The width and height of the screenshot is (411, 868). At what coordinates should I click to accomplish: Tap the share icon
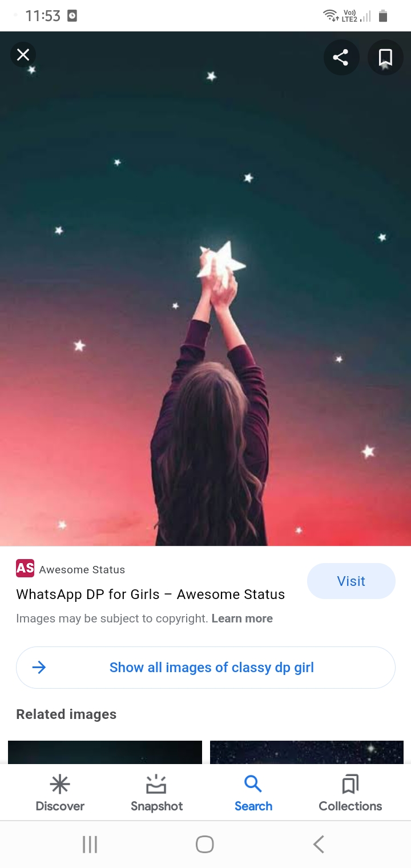[x=341, y=57]
